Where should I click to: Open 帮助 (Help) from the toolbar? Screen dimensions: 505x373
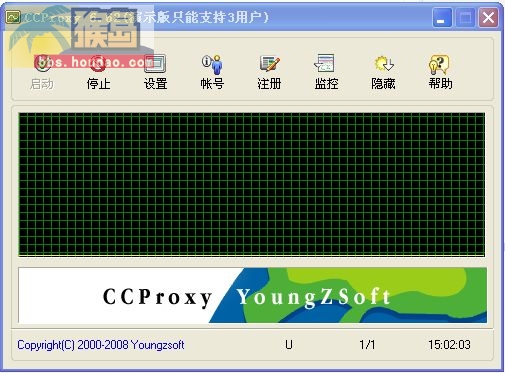(x=440, y=72)
